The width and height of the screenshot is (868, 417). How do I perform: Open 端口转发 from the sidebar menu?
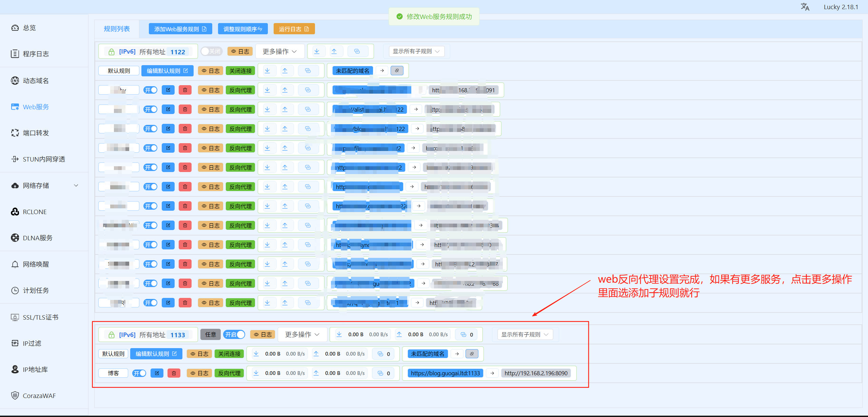point(36,133)
